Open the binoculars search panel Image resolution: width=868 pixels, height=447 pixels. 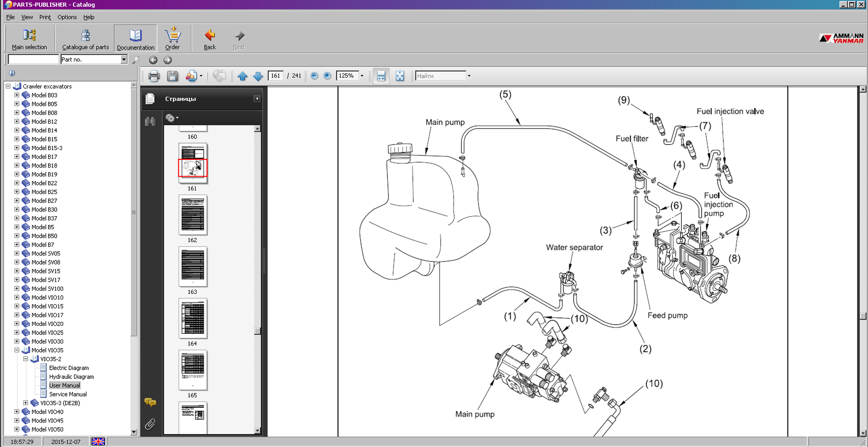pos(150,121)
